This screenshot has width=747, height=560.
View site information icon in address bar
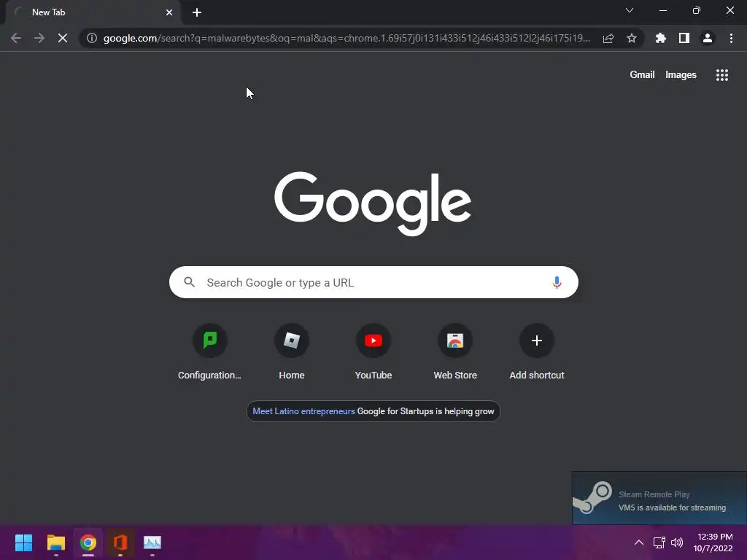tap(92, 38)
